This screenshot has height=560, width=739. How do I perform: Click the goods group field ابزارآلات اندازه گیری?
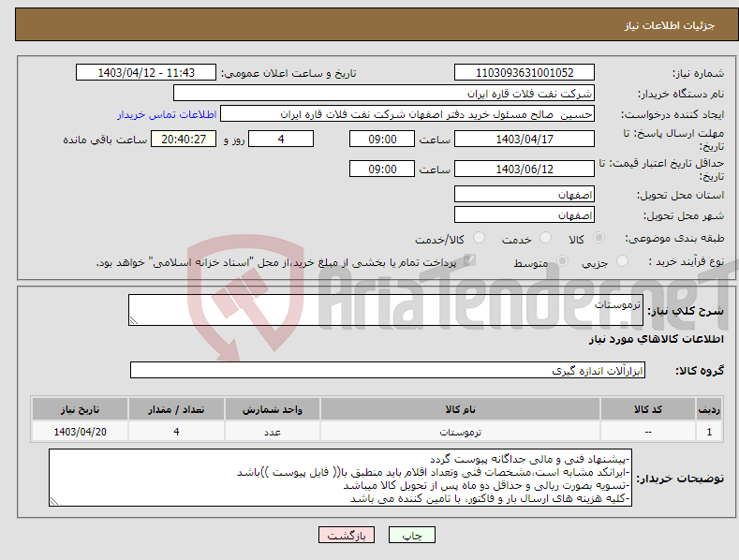pos(388,370)
